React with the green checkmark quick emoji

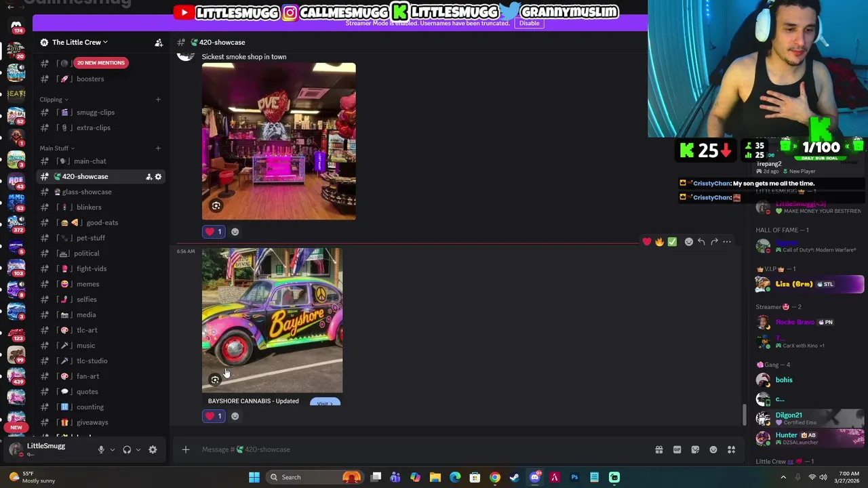pos(672,241)
